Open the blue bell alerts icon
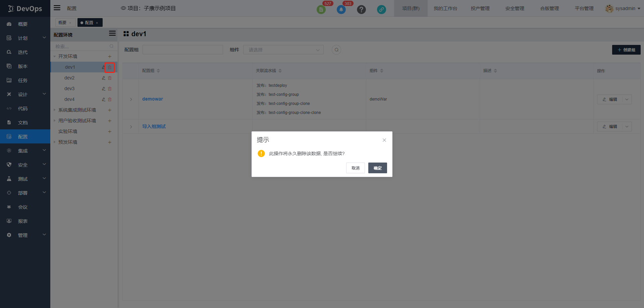The height and width of the screenshot is (308, 644). click(x=341, y=9)
